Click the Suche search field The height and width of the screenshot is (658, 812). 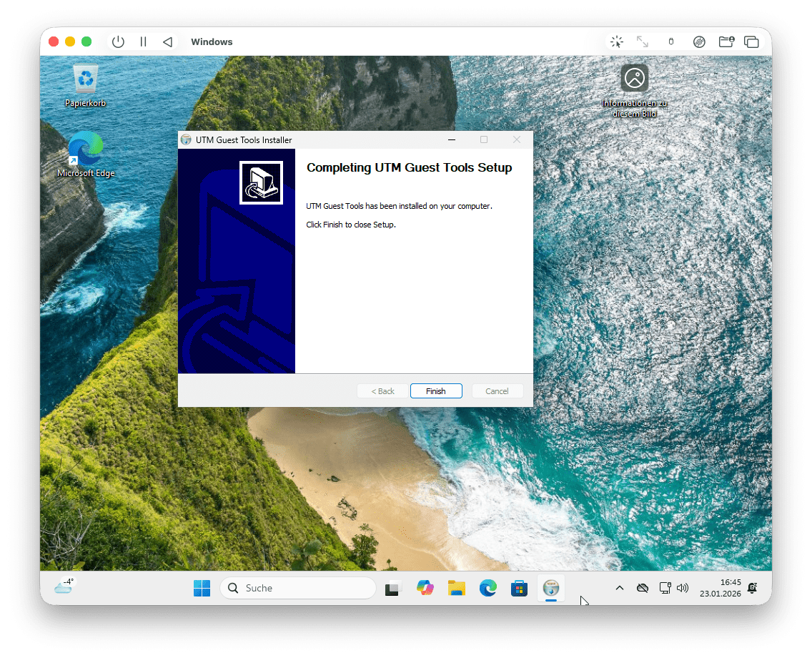[x=298, y=588]
